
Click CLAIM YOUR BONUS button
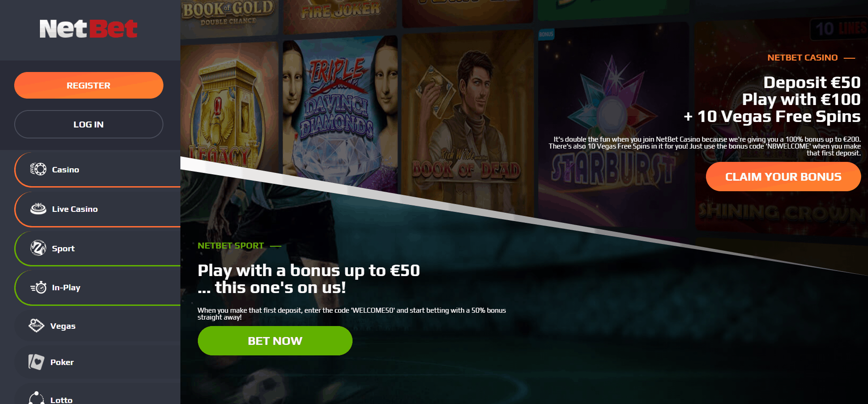point(783,177)
